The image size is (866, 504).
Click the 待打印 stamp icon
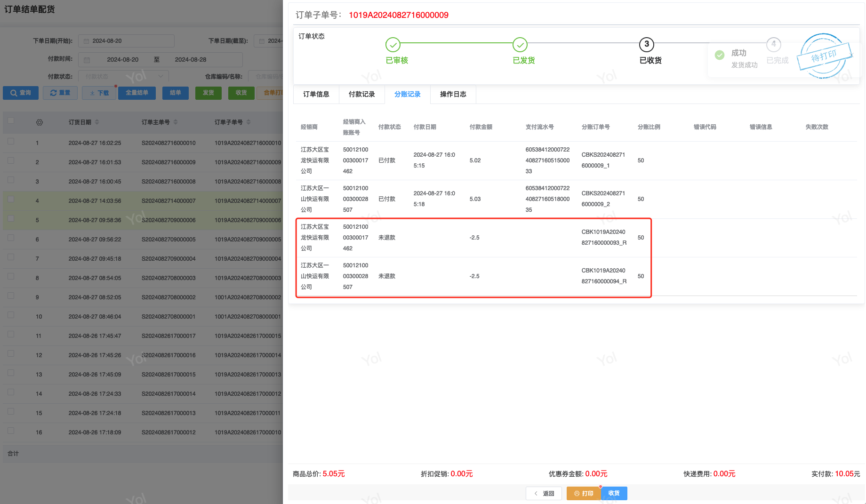point(824,56)
